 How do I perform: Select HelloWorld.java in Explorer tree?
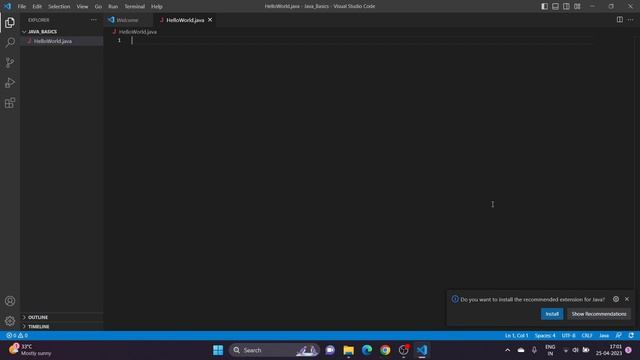coord(53,41)
